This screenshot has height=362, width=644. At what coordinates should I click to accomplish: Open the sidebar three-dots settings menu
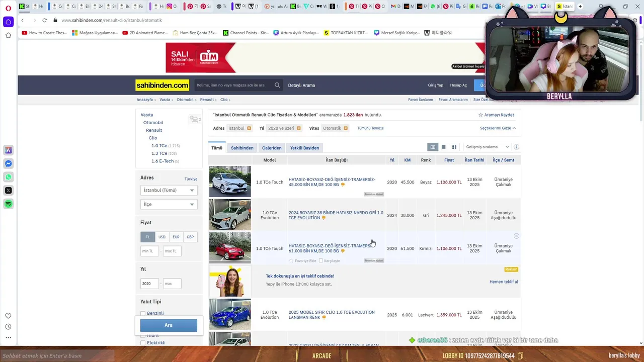[x=8, y=337]
